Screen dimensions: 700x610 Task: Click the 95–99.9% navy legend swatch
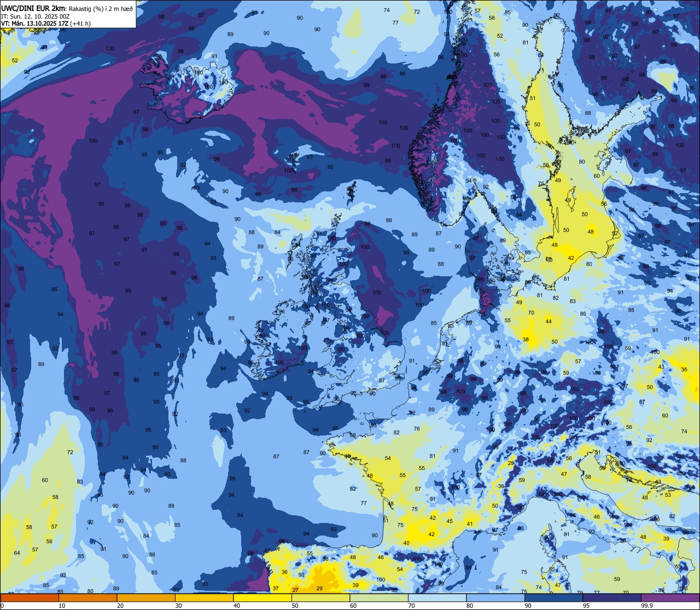pyautogui.click(x=612, y=597)
